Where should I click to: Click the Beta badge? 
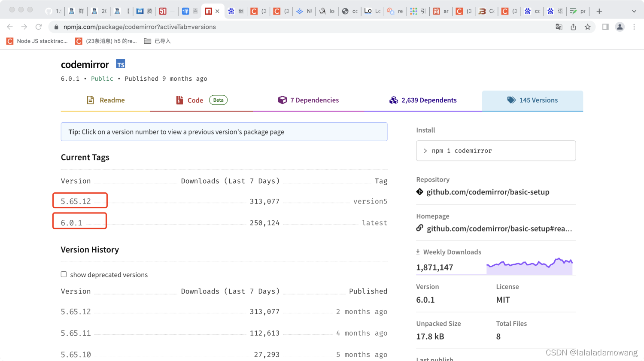pyautogui.click(x=218, y=100)
